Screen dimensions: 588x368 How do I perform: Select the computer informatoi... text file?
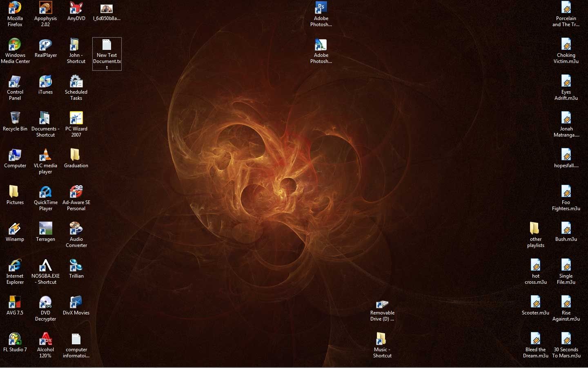point(76,339)
